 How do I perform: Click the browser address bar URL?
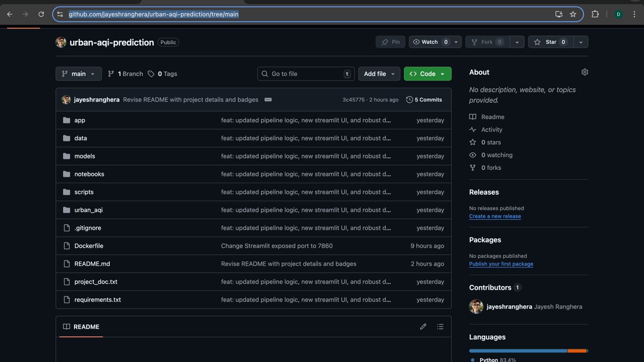pyautogui.click(x=153, y=14)
